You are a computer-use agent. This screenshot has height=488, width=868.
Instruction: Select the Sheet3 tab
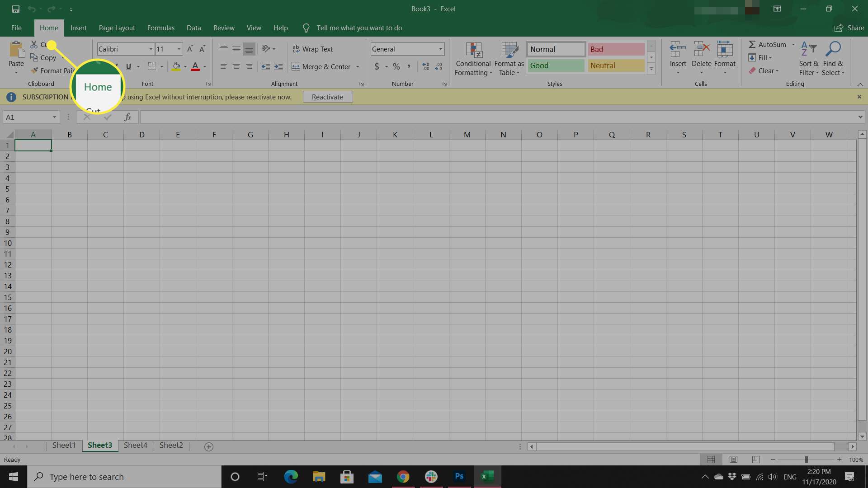coord(99,445)
